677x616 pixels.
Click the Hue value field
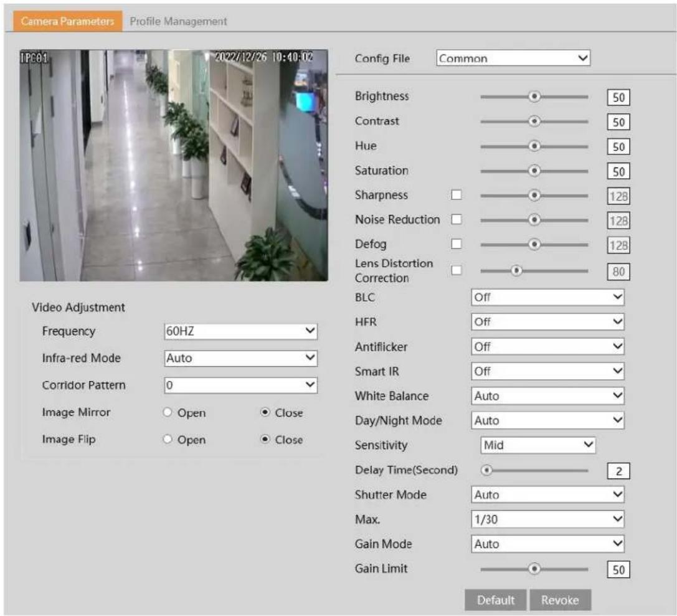pos(618,147)
